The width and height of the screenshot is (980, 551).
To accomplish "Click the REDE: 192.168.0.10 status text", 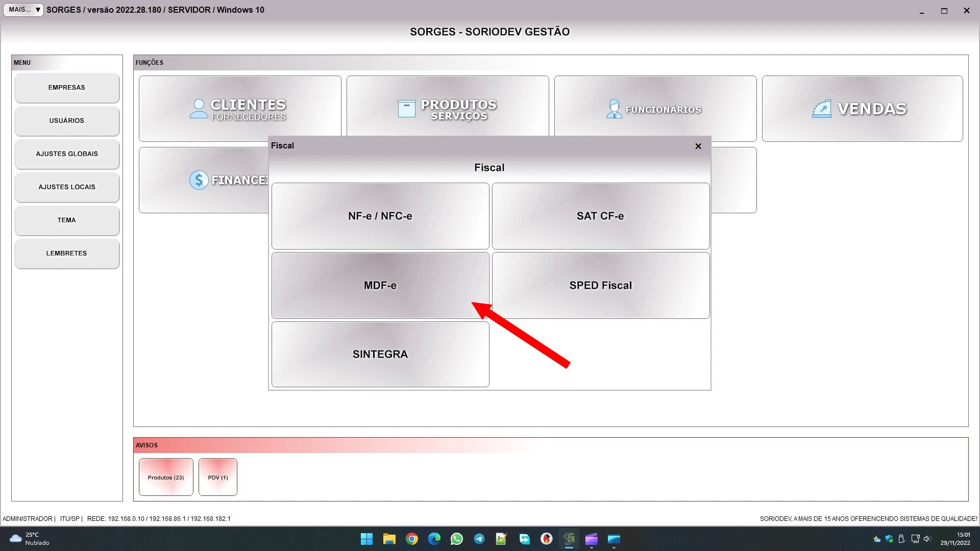I will 159,519.
